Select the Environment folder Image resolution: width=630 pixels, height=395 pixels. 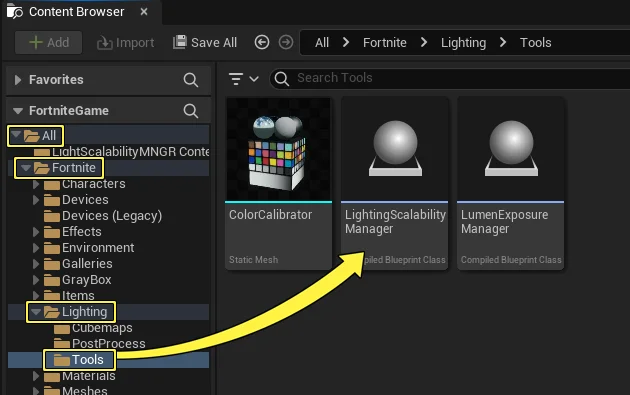pos(89,248)
